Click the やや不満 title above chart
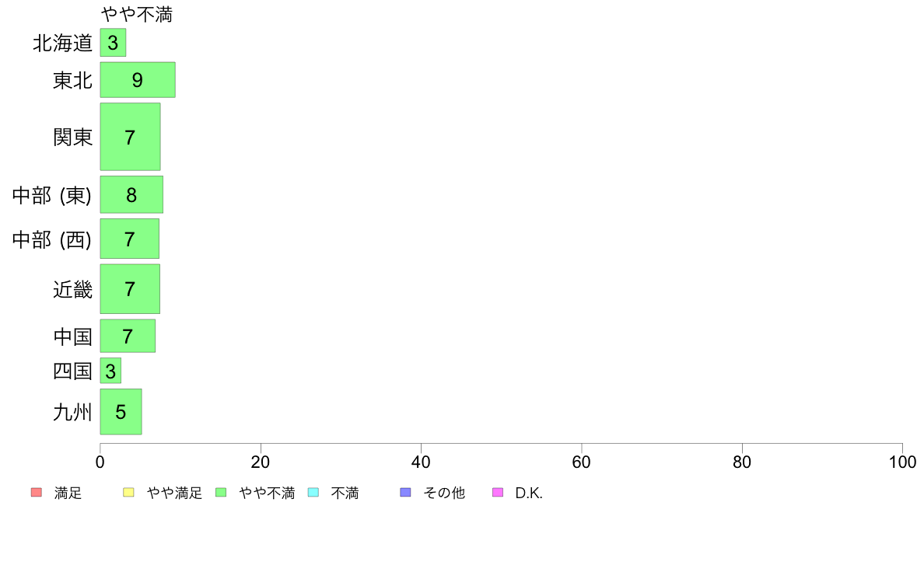The height and width of the screenshot is (572, 924). point(137,14)
